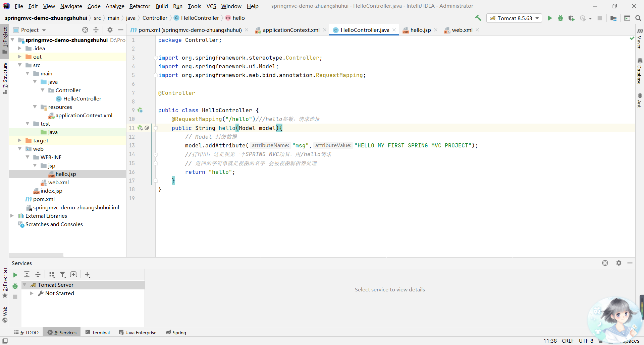Toggle the Terminal tool window
The image size is (644, 345).
pos(98,332)
